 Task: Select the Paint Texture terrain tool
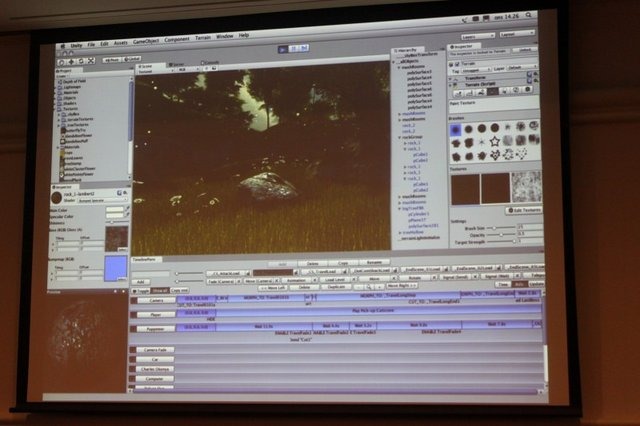(493, 92)
